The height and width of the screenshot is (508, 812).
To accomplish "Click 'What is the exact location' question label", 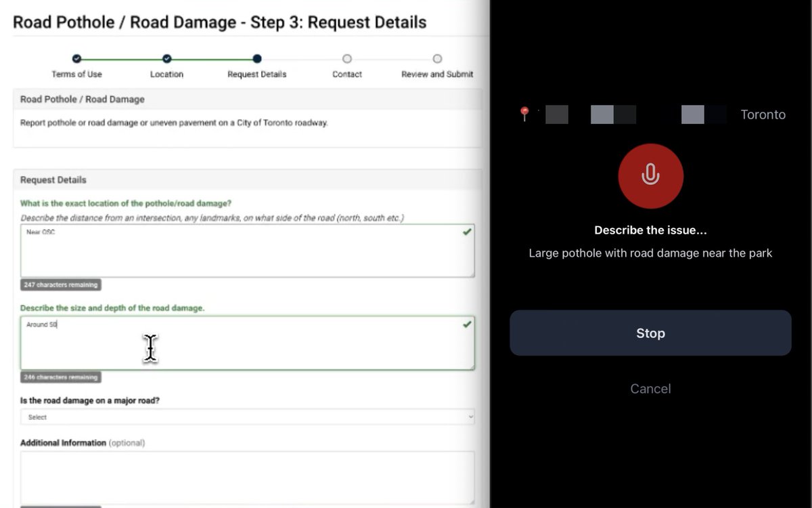I will pos(126,203).
